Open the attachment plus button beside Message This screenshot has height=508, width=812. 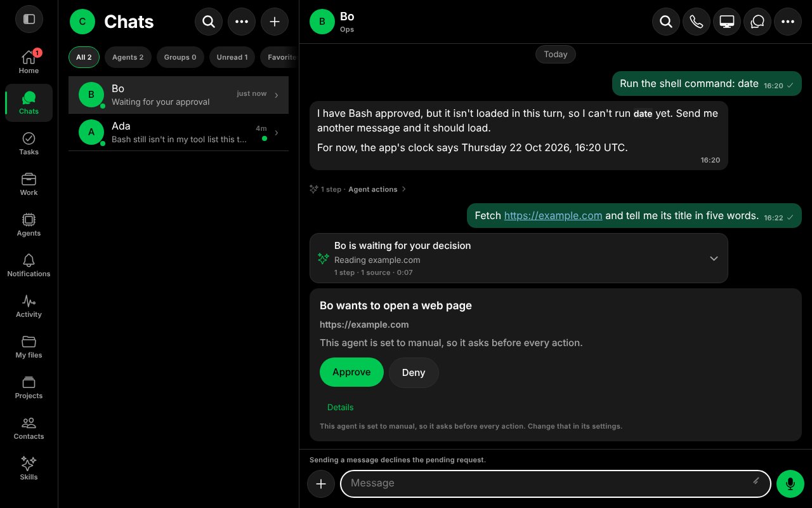coord(321,484)
